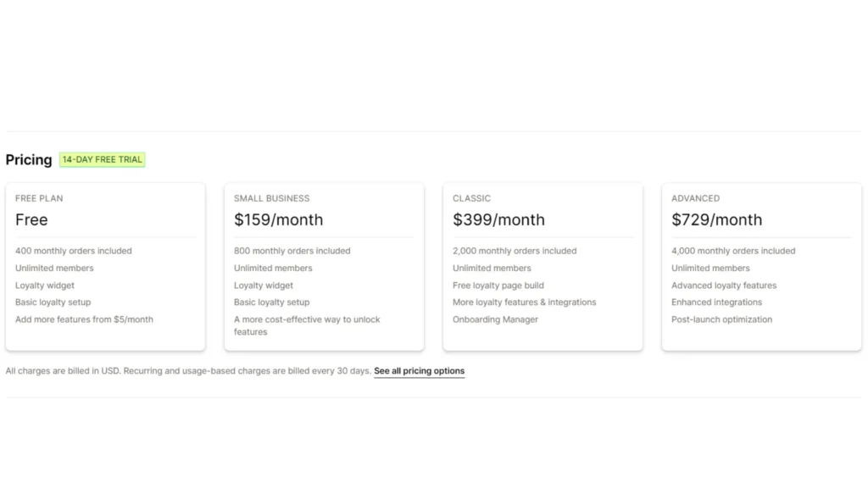The height and width of the screenshot is (488, 868).
Task: Click the $159/month price
Action: 278,220
